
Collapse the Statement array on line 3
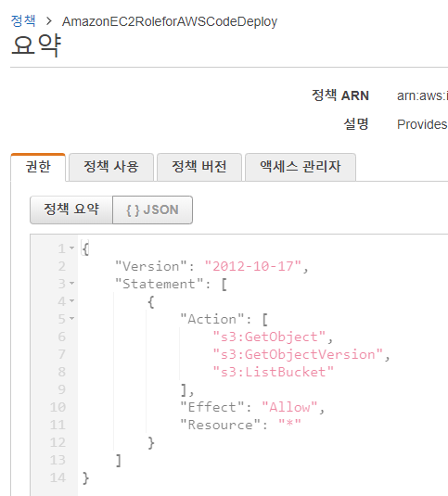tap(72, 283)
